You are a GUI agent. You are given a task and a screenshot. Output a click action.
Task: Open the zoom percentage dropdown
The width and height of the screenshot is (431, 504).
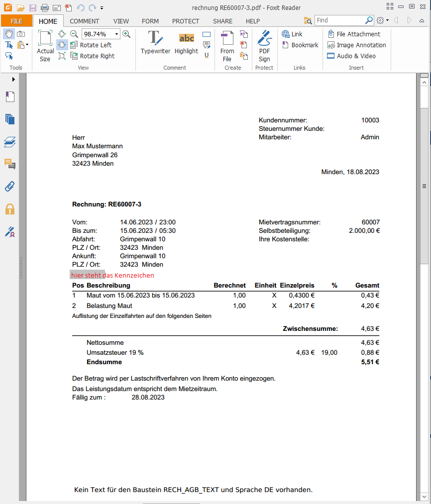[x=117, y=34]
